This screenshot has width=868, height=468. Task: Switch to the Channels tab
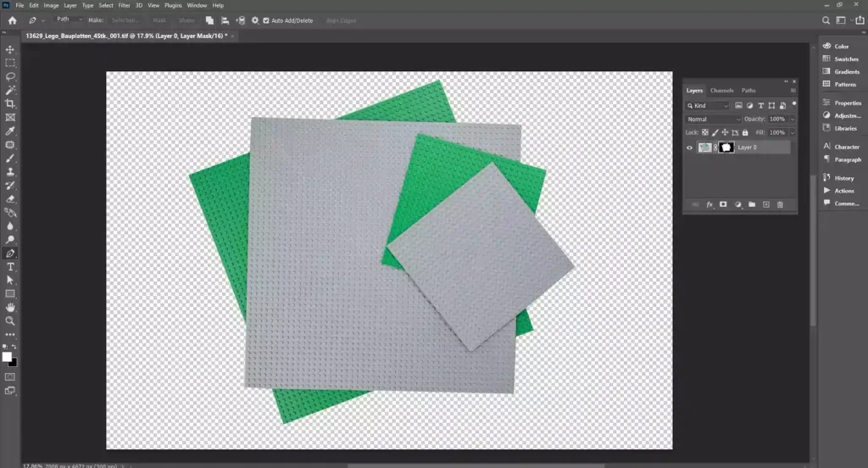(x=721, y=91)
